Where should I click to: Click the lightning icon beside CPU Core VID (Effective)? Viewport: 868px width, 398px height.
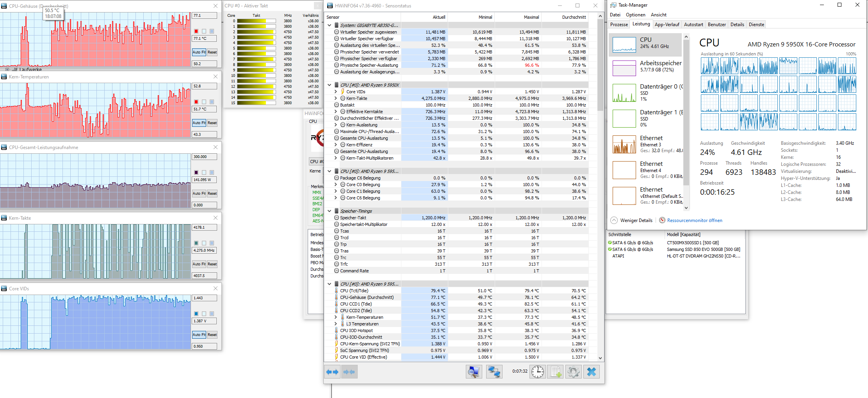(x=336, y=357)
